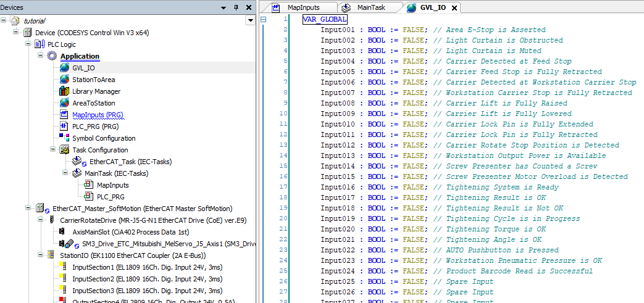
Task: Click the Application gear icon
Action: (52, 56)
